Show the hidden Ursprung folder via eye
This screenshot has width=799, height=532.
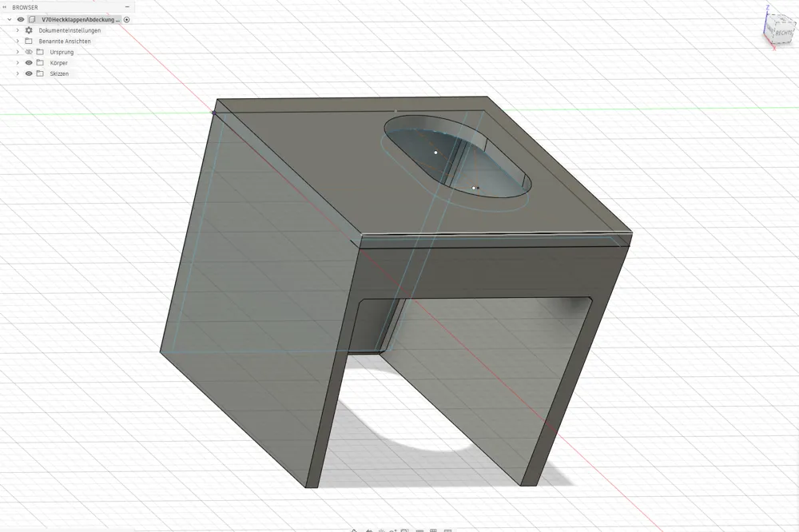[x=29, y=52]
